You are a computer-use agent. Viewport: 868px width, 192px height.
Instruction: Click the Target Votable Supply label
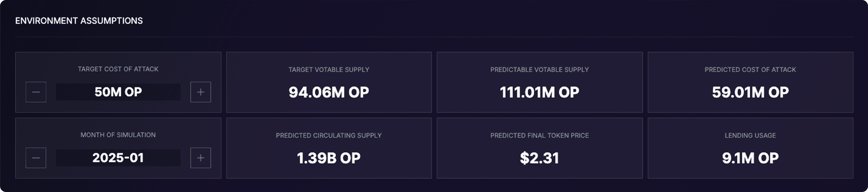(x=329, y=69)
